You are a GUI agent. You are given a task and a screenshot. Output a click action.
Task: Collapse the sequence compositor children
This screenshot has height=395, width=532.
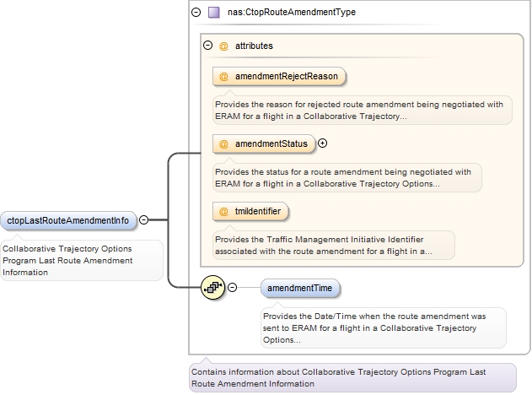[x=232, y=289]
